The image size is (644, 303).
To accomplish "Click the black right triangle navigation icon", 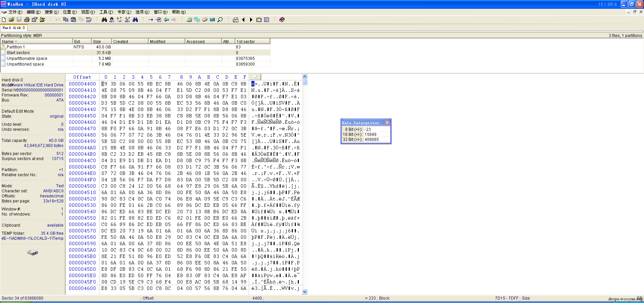I will point(251,20).
